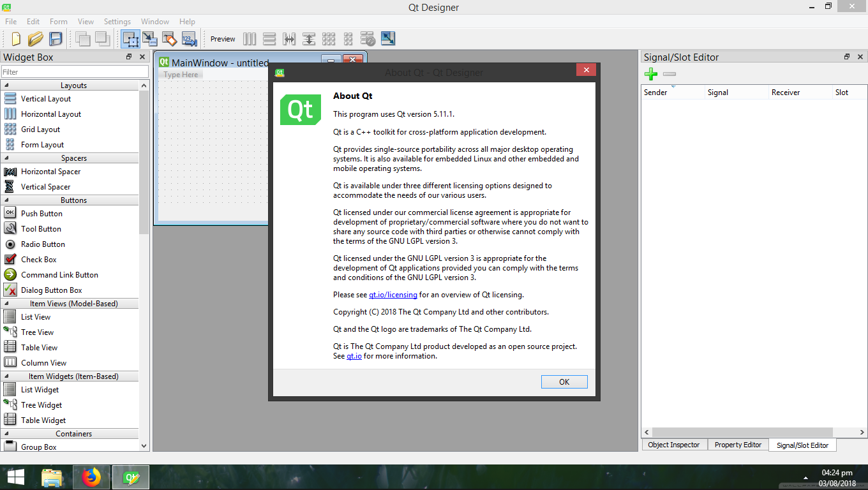Select the Edit Buddies mode icon
The width and height of the screenshot is (868, 490).
click(169, 39)
